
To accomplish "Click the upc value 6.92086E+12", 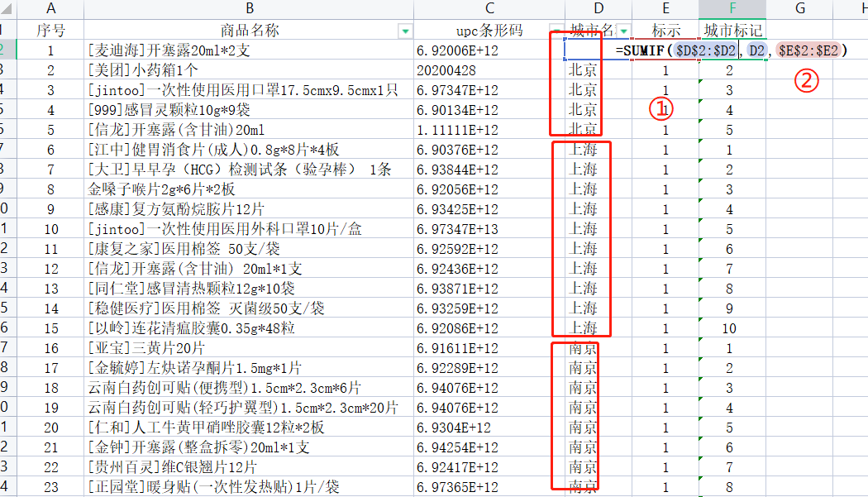I will tap(458, 328).
